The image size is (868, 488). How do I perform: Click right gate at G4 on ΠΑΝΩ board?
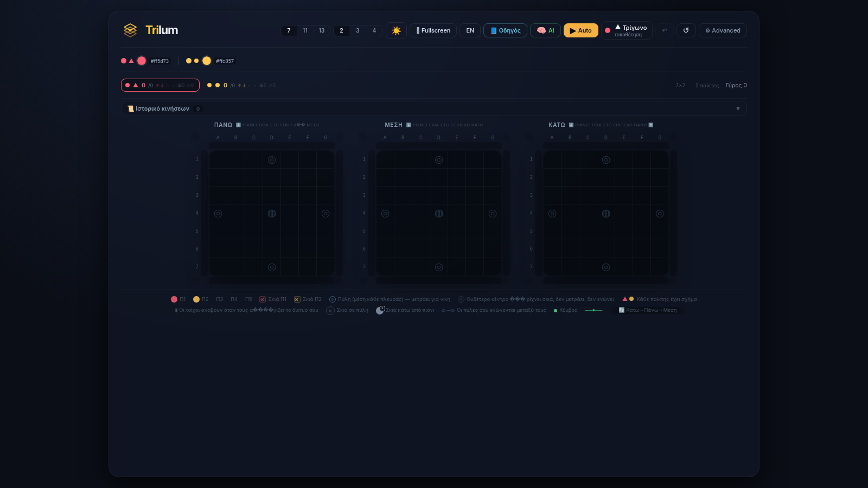(325, 214)
